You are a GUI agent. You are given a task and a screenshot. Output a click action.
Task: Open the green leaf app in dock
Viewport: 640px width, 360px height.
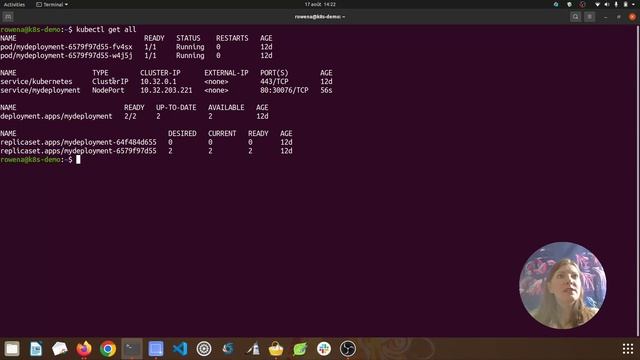[x=300, y=349]
